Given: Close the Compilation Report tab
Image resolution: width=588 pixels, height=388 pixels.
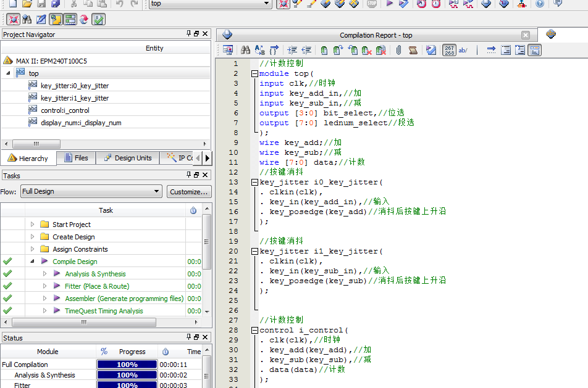Looking at the screenshot, I should [526, 35].
